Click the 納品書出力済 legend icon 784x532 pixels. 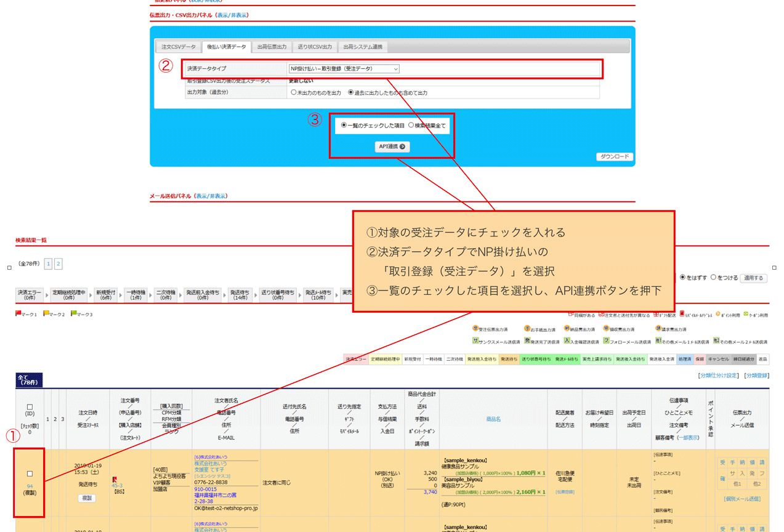click(x=567, y=329)
